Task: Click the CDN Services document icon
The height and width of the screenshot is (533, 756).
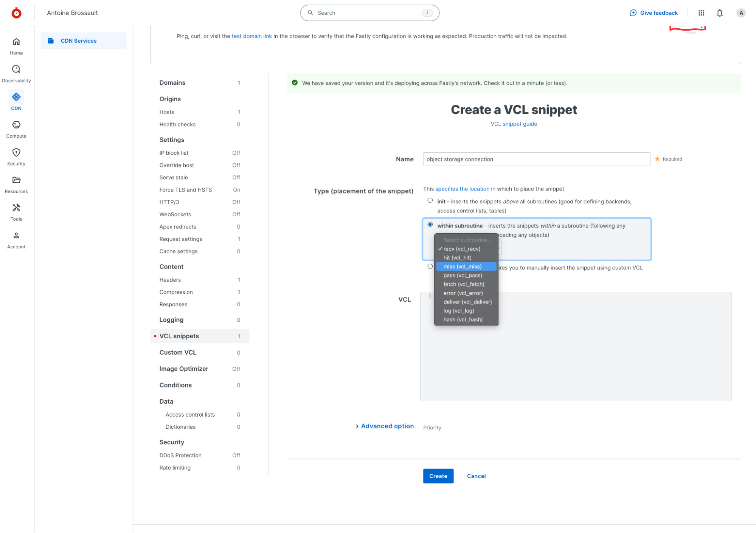Action: pos(51,41)
